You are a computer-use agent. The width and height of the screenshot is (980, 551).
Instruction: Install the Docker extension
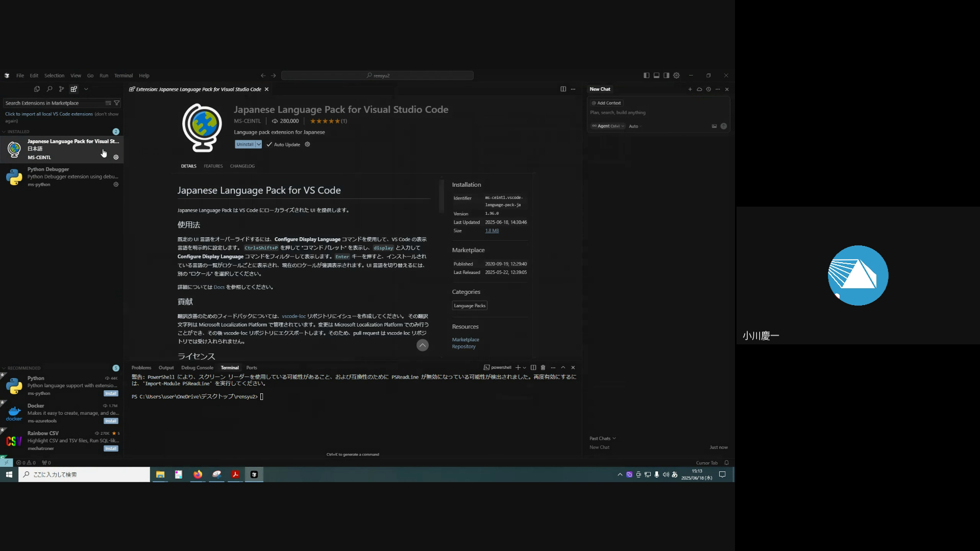111,421
